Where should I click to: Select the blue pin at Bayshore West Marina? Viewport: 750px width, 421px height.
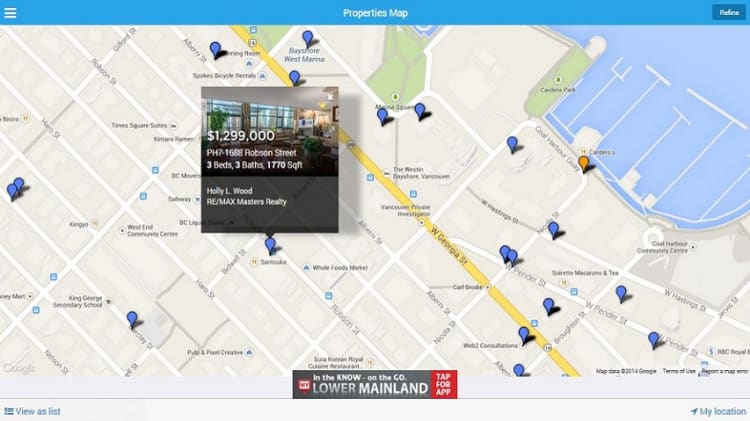tap(308, 39)
